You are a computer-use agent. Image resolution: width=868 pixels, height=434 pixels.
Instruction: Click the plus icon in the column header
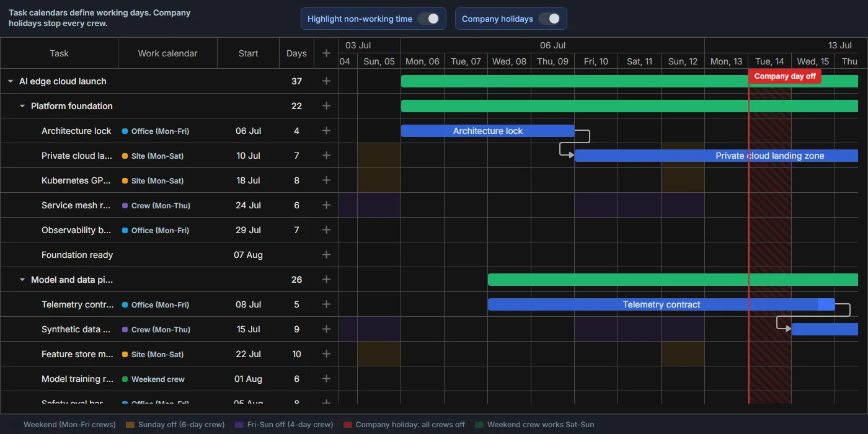(x=326, y=53)
